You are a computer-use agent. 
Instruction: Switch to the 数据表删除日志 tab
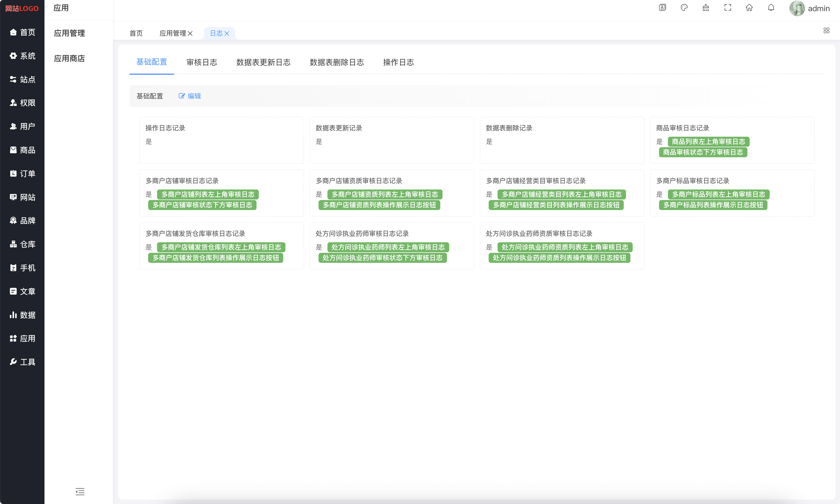point(337,62)
